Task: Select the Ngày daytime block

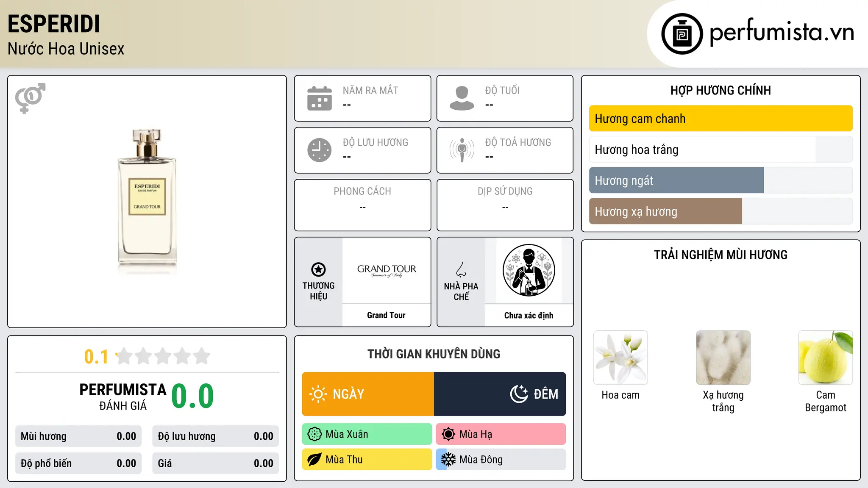Action: point(368,394)
